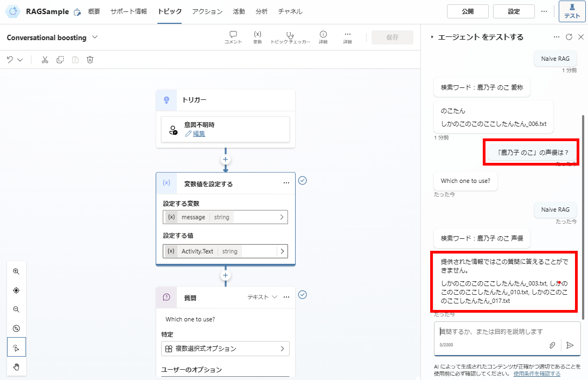Open the Conversational boosting topic dropdown
The image size is (588, 380).
click(94, 37)
